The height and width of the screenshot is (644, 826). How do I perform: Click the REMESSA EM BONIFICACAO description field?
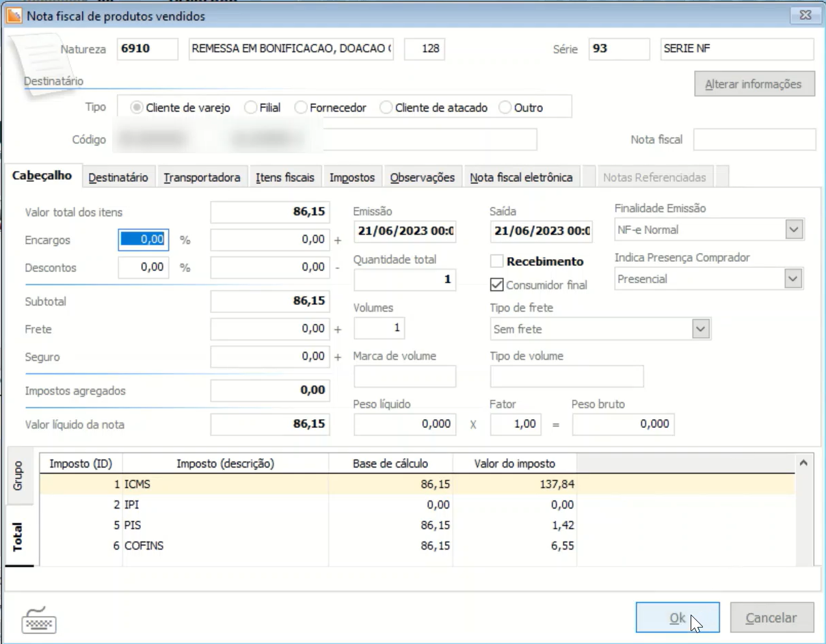291,49
